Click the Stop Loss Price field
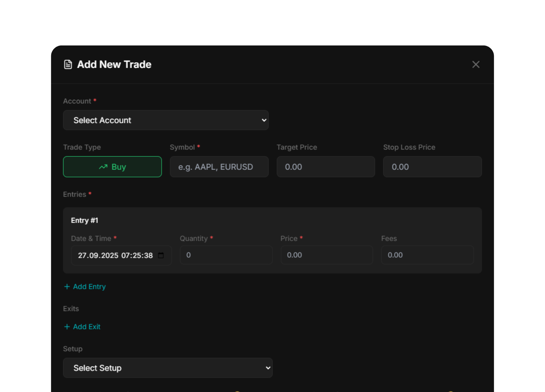 [x=432, y=167]
